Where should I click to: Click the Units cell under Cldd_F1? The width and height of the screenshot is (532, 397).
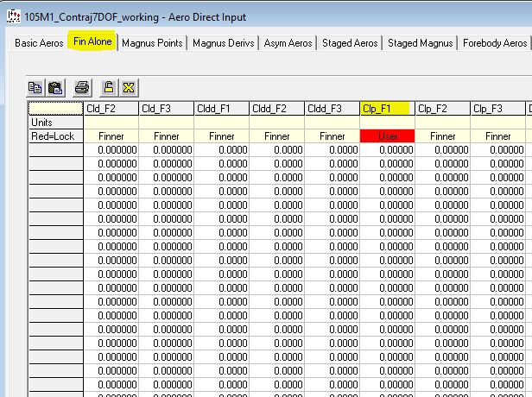pos(221,123)
